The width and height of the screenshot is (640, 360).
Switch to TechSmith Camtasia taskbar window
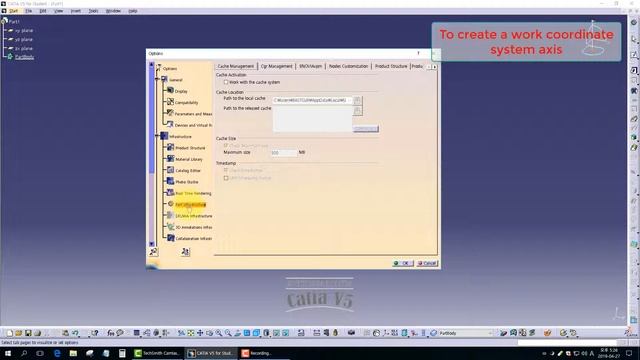(x=157, y=353)
